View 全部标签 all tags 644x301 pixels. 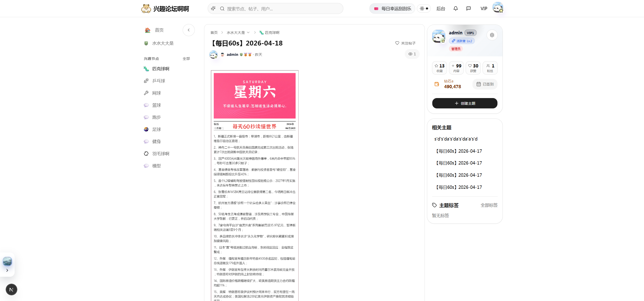[489, 205]
